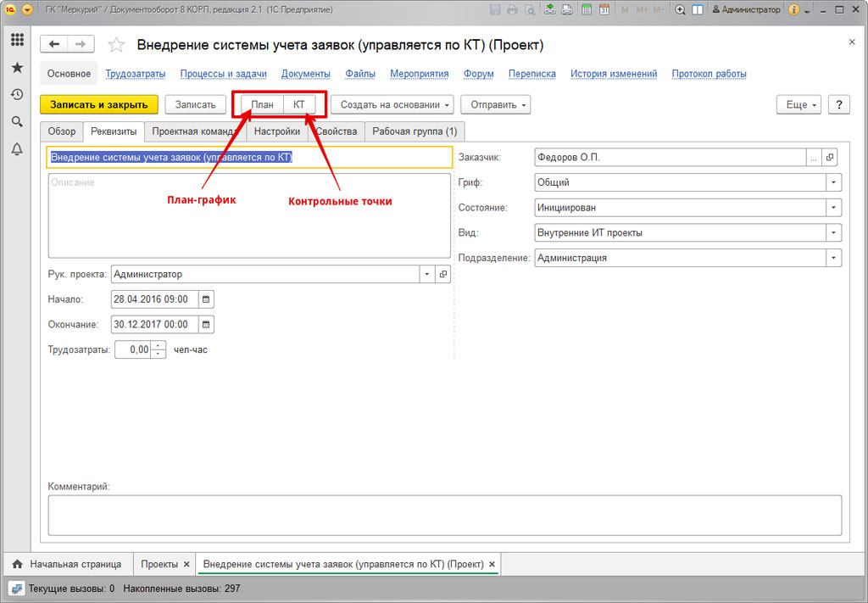868x603 pixels.
Task: Add project to favorites with star
Action: (116, 45)
